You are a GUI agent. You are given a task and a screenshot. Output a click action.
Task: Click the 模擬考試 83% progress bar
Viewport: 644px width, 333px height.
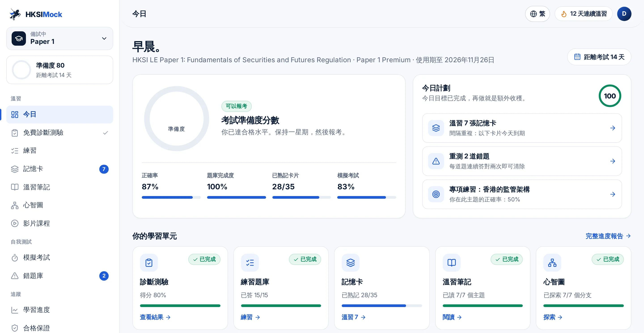pyautogui.click(x=366, y=197)
